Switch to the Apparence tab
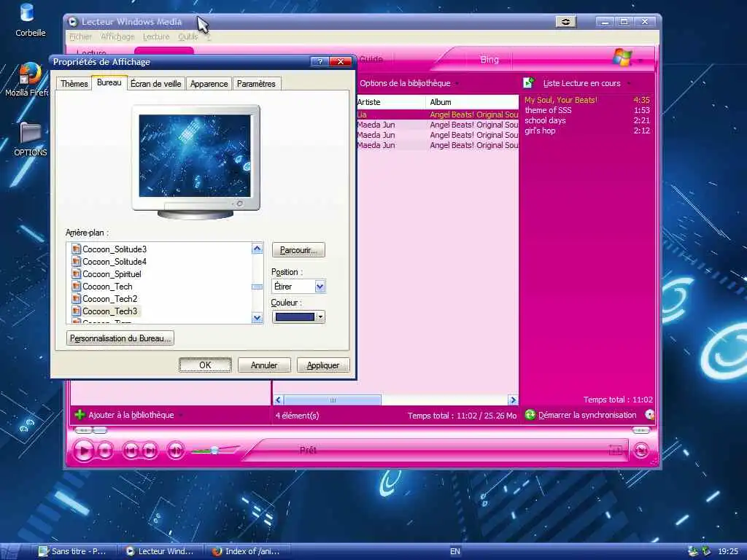This screenshot has width=747, height=560. click(x=209, y=84)
